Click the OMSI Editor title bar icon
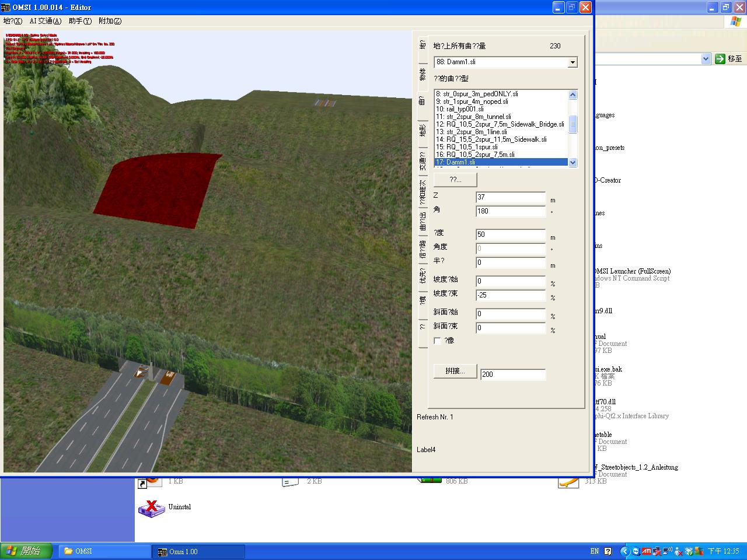This screenshot has height=560, width=747. pos(6,8)
